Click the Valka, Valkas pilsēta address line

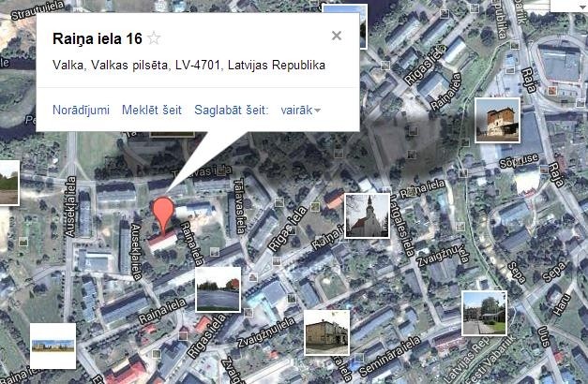[189, 66]
